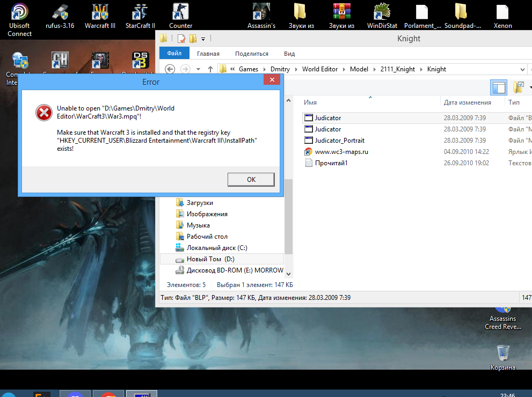532x397 pixels.
Task: Navigate to 2111_Knight in the address bar
Action: 398,69
